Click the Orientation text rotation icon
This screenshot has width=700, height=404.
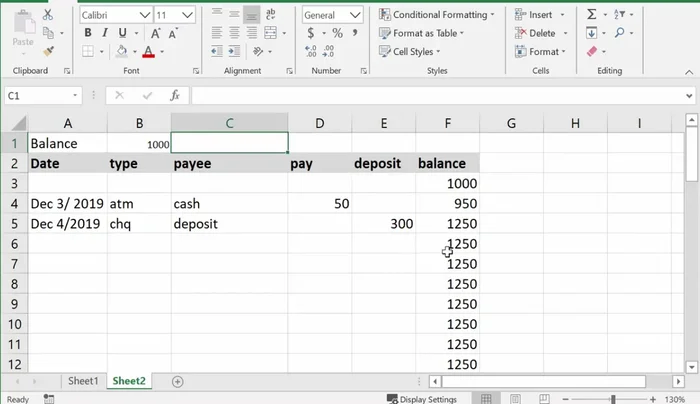pyautogui.click(x=258, y=51)
